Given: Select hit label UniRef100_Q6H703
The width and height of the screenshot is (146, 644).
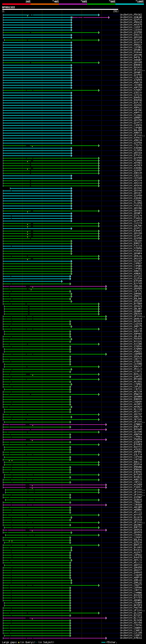Looking at the screenshot, I should [x=131, y=565].
